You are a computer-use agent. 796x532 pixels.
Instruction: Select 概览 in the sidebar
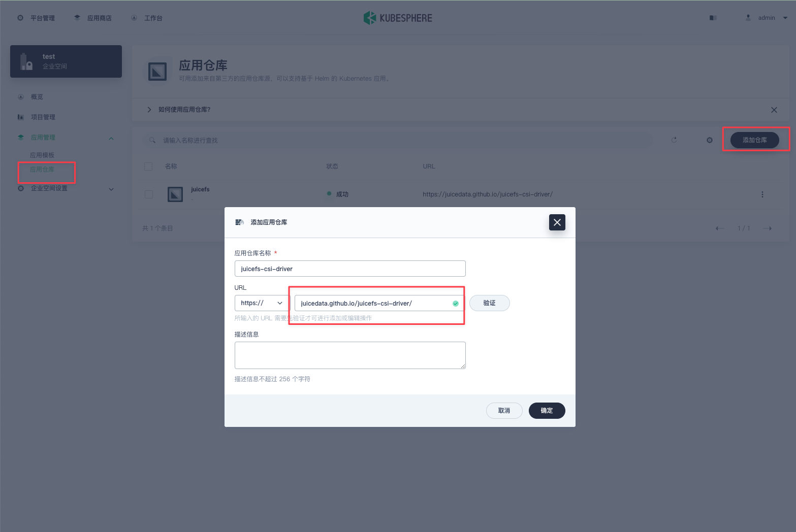click(x=36, y=96)
